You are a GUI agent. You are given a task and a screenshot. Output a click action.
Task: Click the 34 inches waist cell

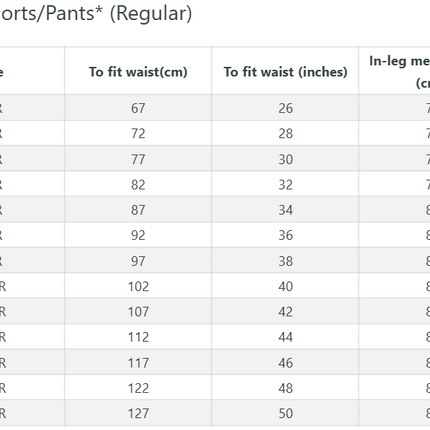tap(286, 210)
